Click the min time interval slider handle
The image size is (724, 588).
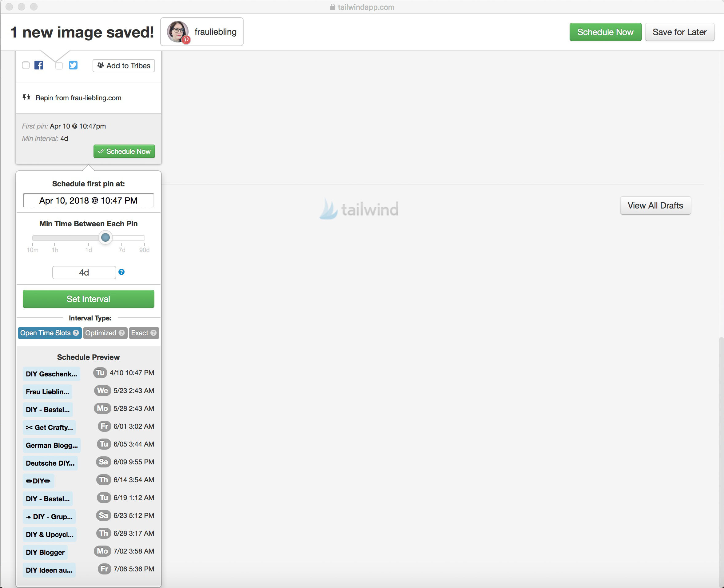coord(105,237)
